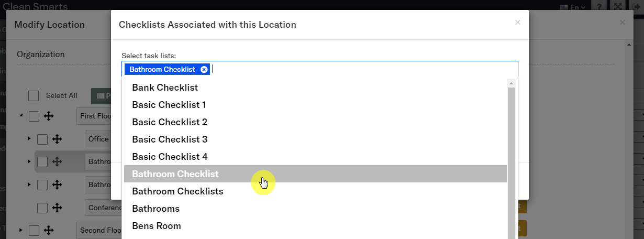Check the Select All checkbox
Image resolution: width=644 pixels, height=239 pixels.
[34, 95]
